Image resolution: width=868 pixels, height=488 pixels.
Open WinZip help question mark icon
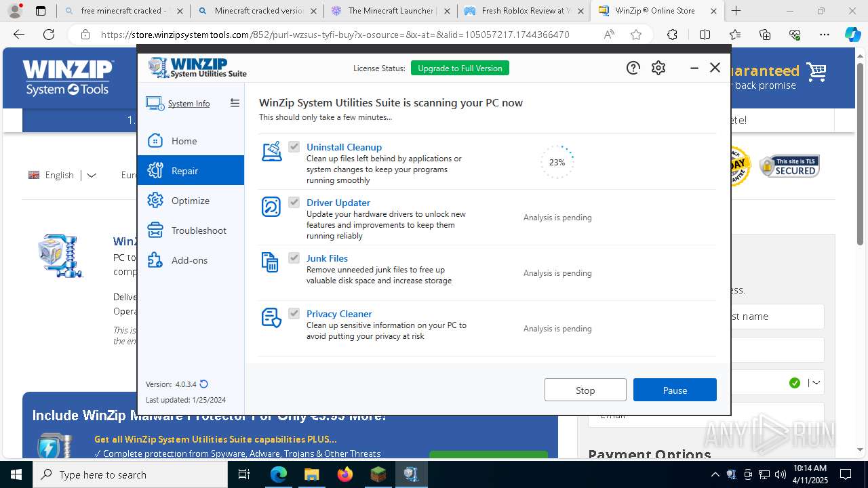633,68
